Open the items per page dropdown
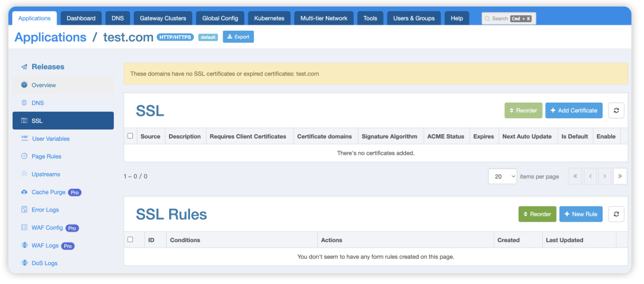The image size is (644, 284). (502, 176)
